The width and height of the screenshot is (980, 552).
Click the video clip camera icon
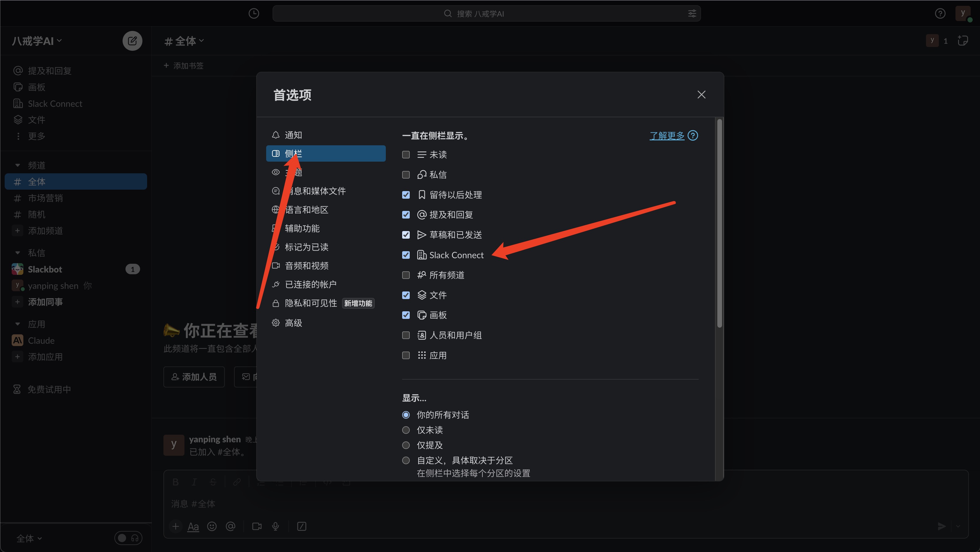tap(257, 526)
